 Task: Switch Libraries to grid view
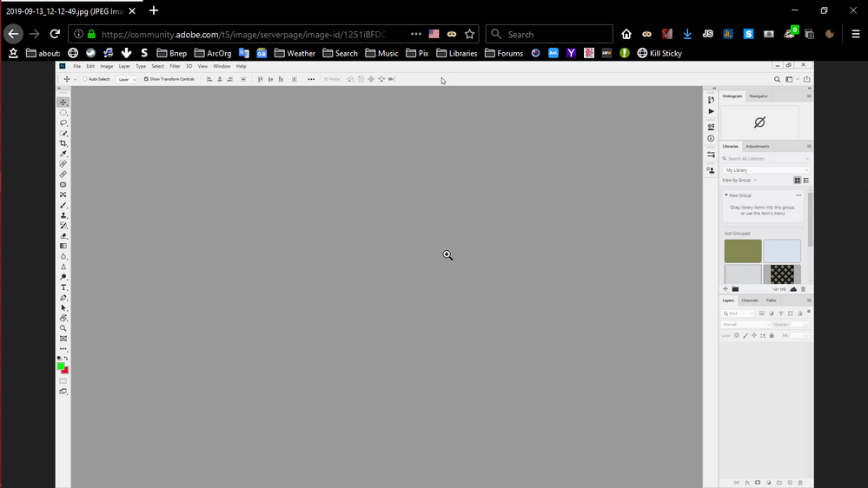coord(797,181)
